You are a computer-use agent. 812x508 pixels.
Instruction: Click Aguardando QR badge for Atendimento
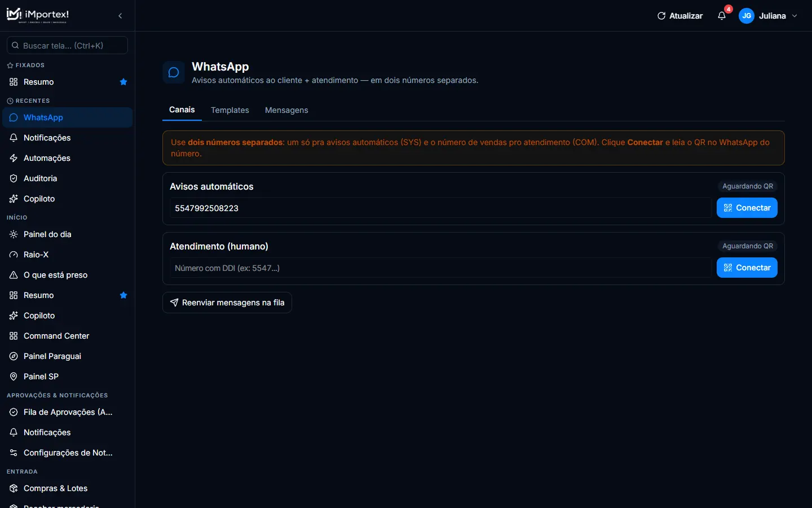coord(748,246)
